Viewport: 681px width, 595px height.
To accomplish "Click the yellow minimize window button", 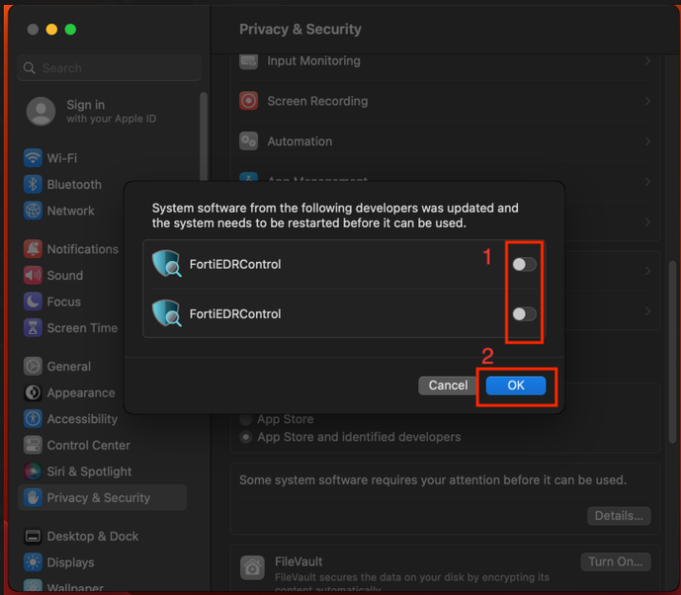I will pyautogui.click(x=51, y=30).
